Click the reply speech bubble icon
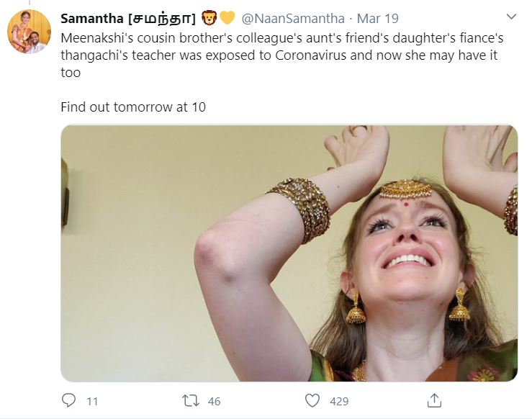 coord(69,400)
